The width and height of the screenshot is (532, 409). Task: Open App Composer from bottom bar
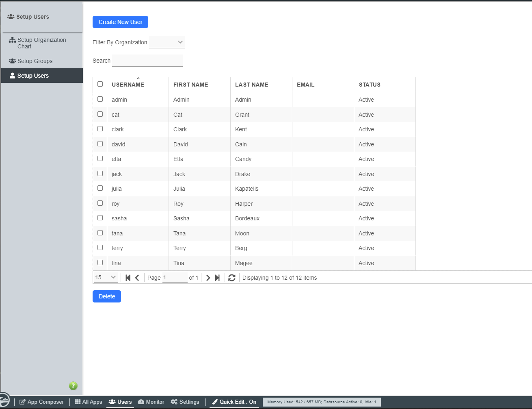(x=42, y=402)
